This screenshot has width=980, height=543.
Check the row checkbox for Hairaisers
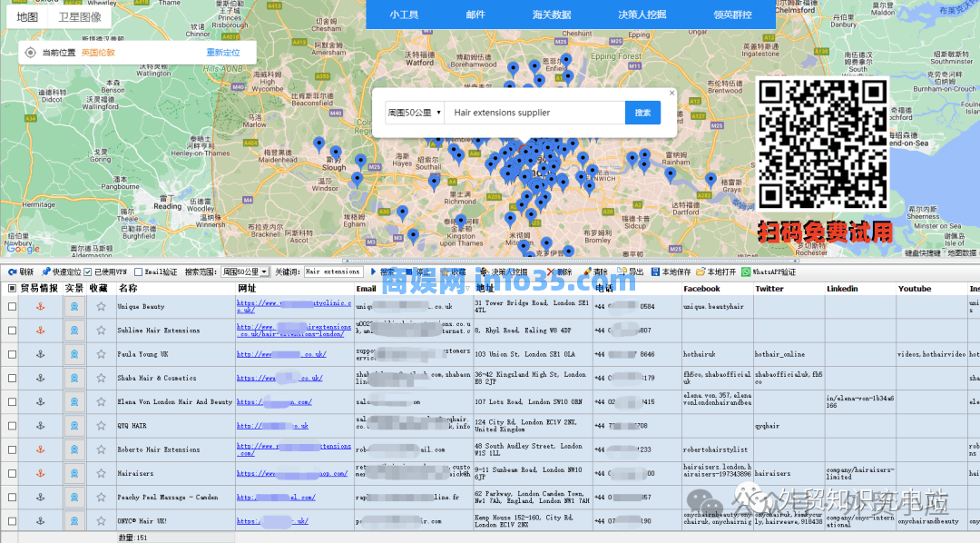pos(12,473)
